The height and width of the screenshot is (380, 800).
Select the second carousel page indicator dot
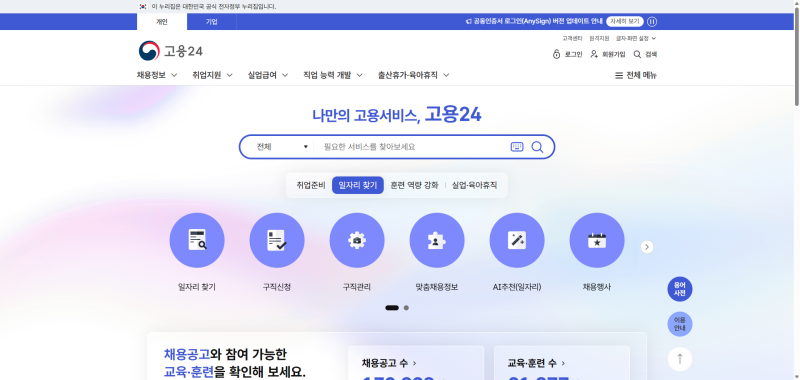click(406, 308)
